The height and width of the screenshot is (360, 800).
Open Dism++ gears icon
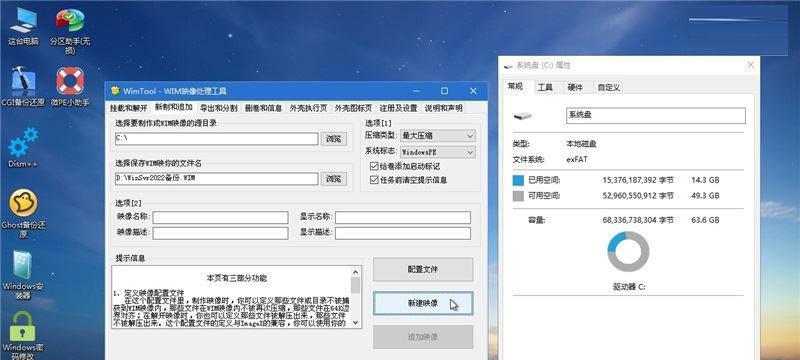click(23, 148)
